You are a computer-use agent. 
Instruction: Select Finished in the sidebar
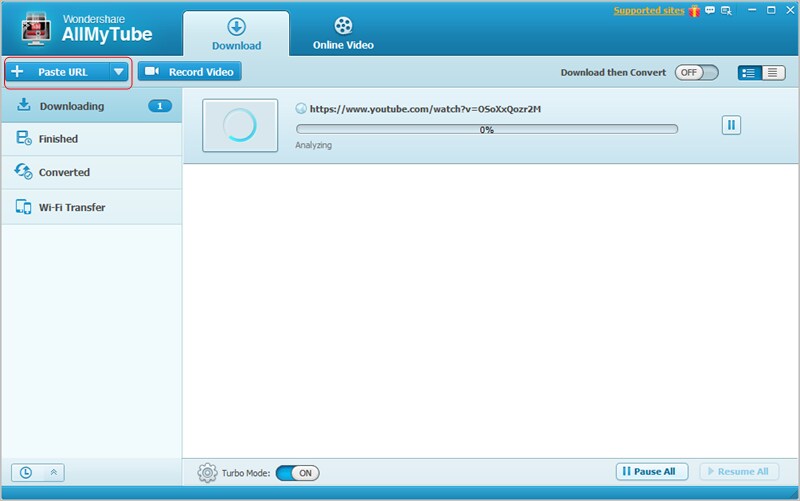[92, 139]
